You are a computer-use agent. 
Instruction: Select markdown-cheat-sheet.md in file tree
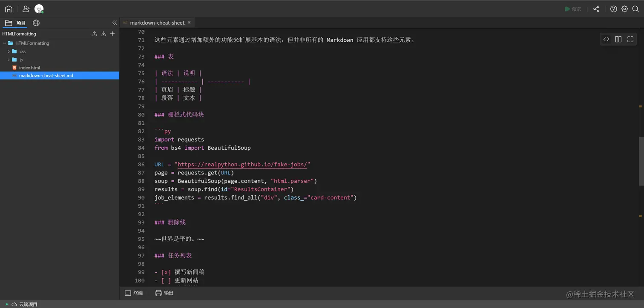point(60,76)
